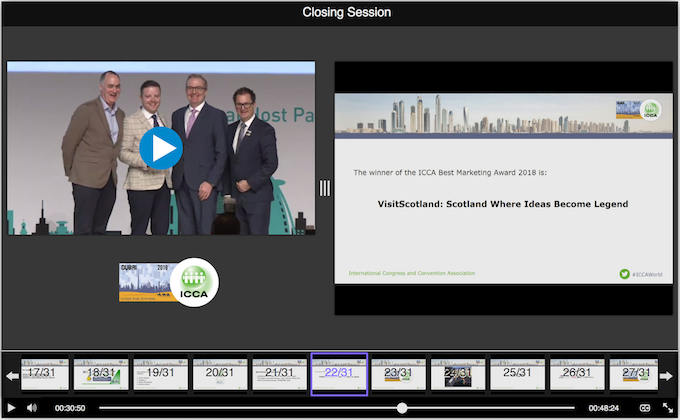
Task: Toggle closed captions with the CC icon
Action: pos(645,408)
